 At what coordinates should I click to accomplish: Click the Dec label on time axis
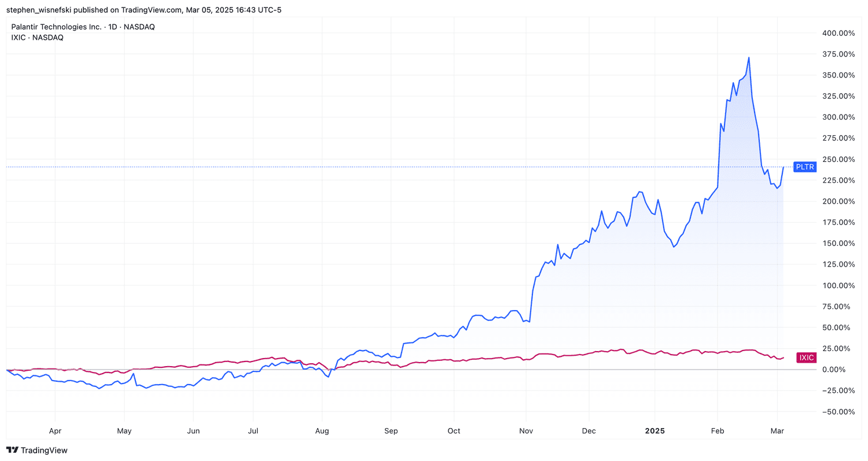tap(589, 431)
